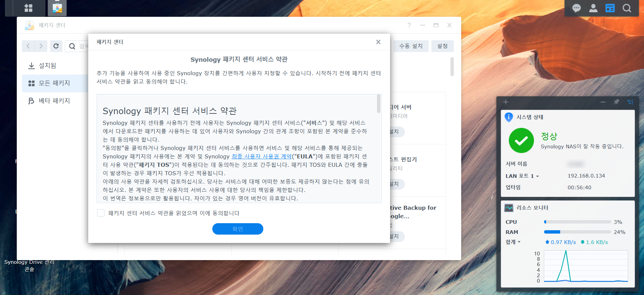Click the 정상 status text

click(549, 136)
